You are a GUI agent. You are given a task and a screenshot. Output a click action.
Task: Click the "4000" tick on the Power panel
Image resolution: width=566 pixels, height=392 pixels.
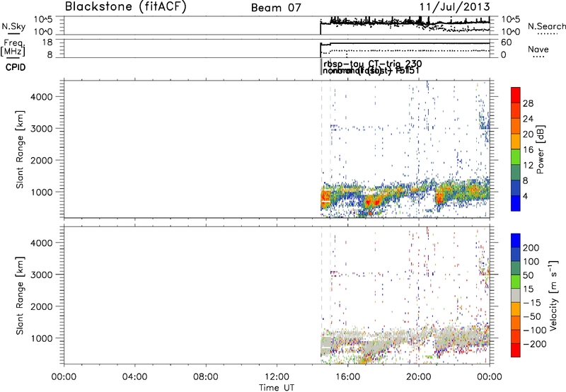coord(41,97)
